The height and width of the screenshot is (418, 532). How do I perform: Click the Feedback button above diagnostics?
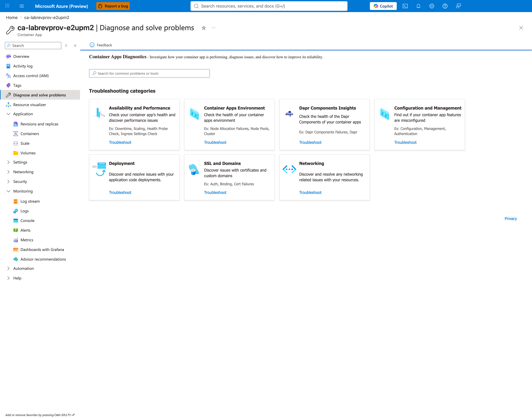101,45
